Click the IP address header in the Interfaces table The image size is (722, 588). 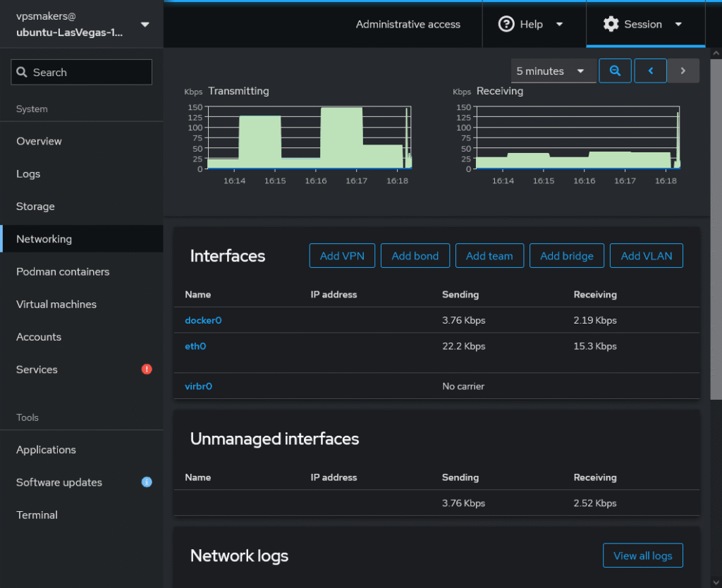[334, 295]
